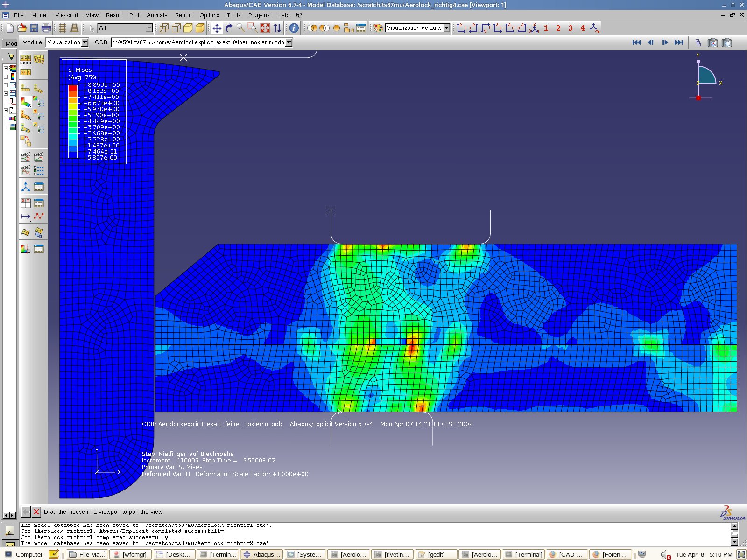Expand the second results tree node
The height and width of the screenshot is (560, 747).
click(6, 77)
